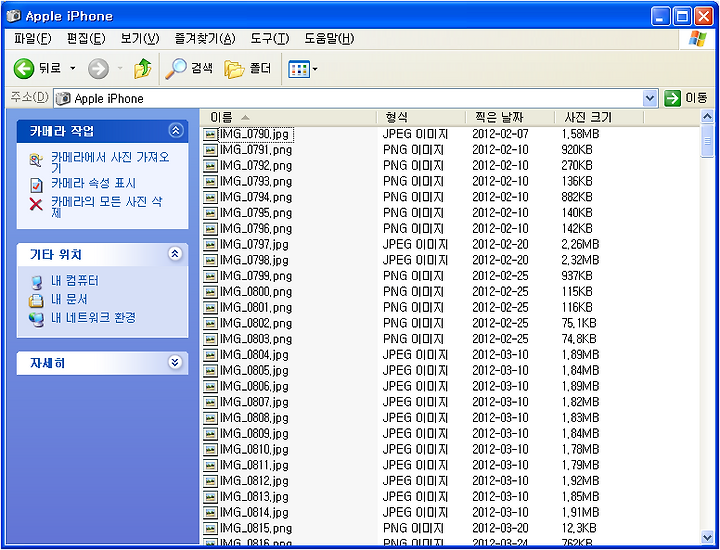Click inside the Apple iPhone address field
This screenshot has height=550, width=720.
[349, 98]
